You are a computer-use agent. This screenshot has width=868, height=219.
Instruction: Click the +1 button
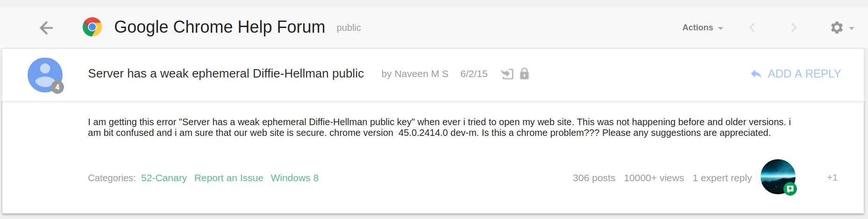click(832, 177)
